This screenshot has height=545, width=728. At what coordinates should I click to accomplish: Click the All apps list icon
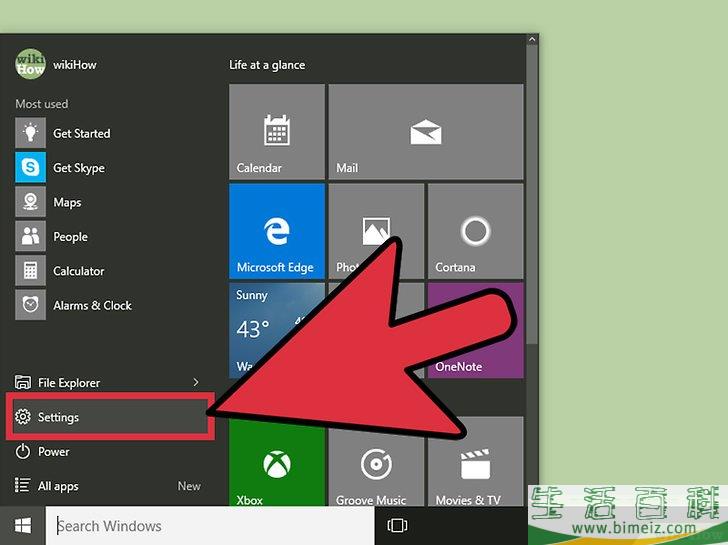click(22, 485)
